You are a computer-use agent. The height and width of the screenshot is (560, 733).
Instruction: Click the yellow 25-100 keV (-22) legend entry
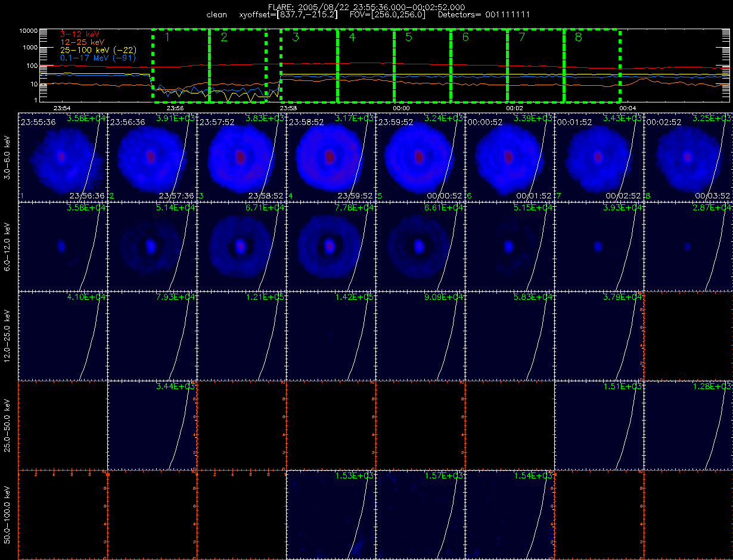tap(98, 51)
